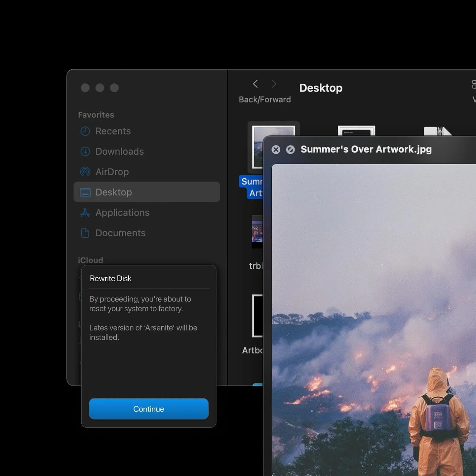Select the Artbo file thumbnail
This screenshot has width=476, height=476.
tap(258, 316)
